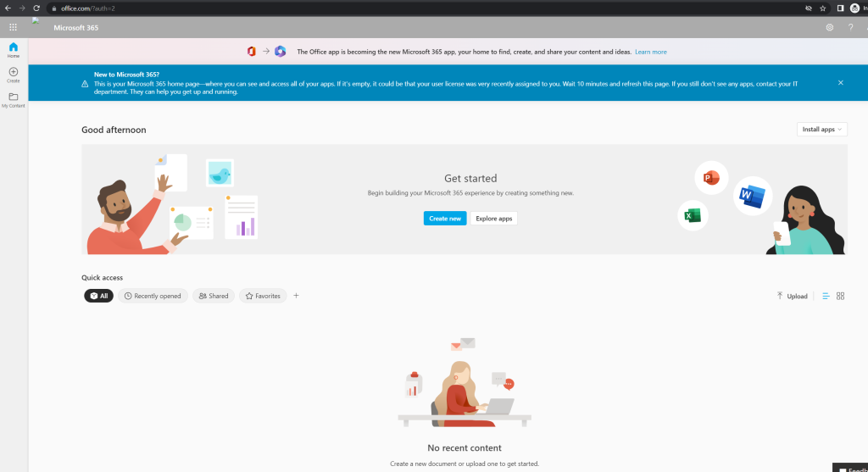
Task: Click the old Office logo icon
Action: click(x=251, y=52)
